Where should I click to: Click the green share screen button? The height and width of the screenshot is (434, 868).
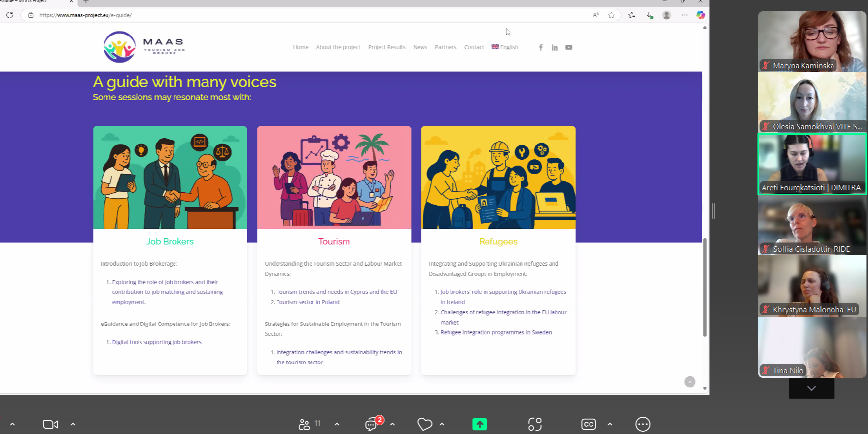click(x=479, y=424)
